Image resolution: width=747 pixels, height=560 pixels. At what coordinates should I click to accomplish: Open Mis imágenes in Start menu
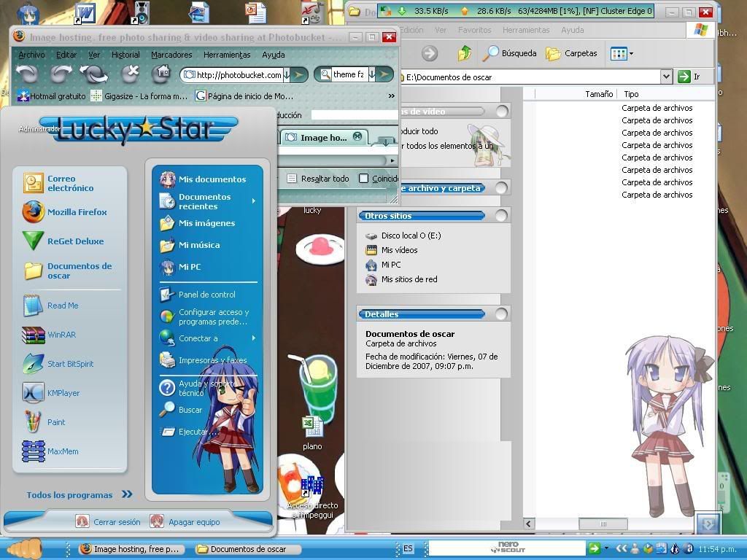coord(198,223)
